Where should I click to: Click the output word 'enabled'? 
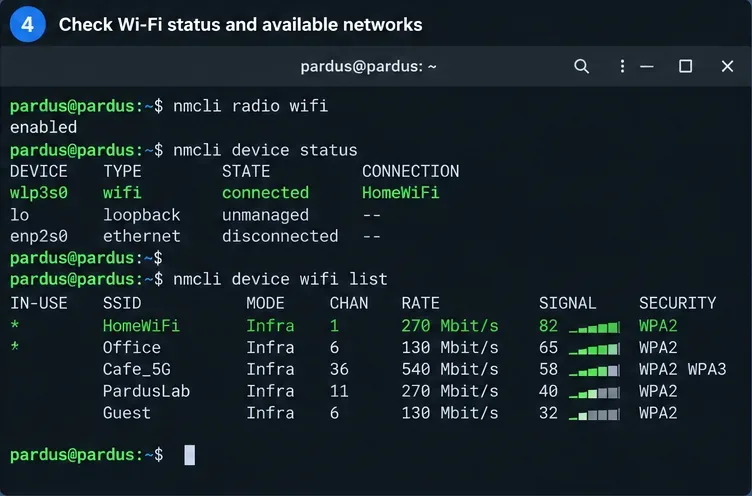(x=44, y=127)
